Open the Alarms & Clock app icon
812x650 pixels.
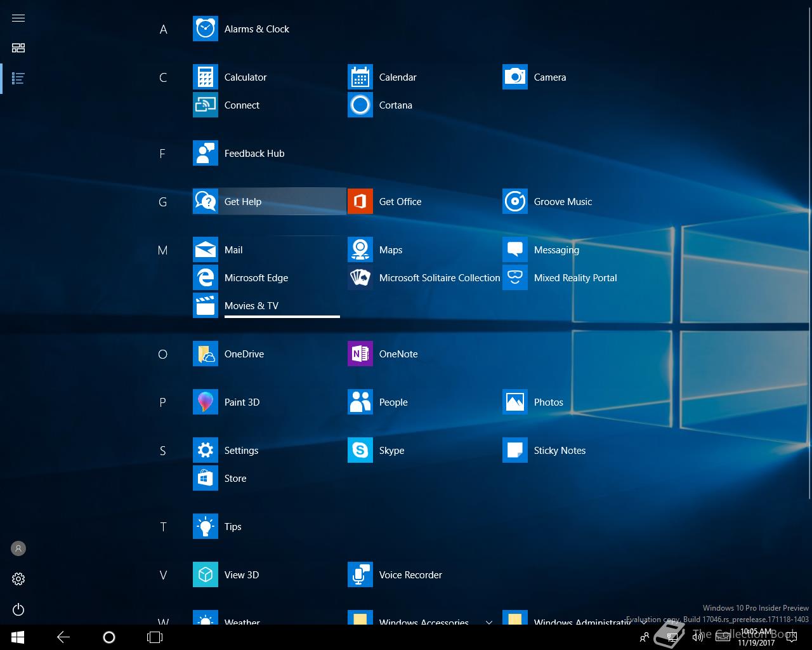coord(206,29)
